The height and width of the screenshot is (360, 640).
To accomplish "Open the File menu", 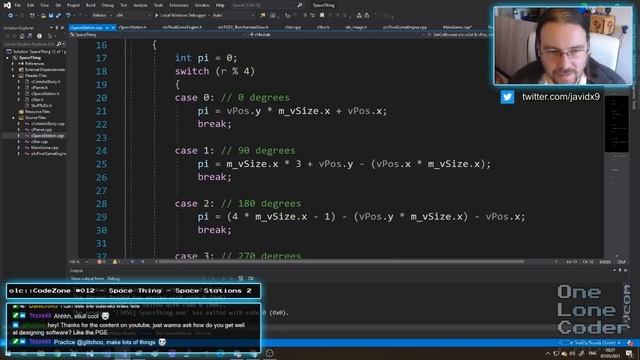I will pyautogui.click(x=18, y=5).
